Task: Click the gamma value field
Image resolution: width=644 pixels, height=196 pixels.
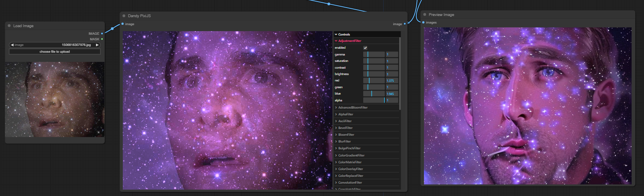Action: coord(392,54)
